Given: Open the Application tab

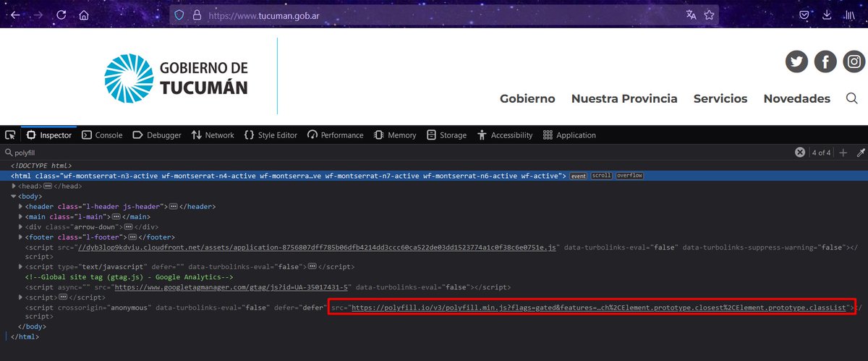Looking at the screenshot, I should (x=569, y=135).
